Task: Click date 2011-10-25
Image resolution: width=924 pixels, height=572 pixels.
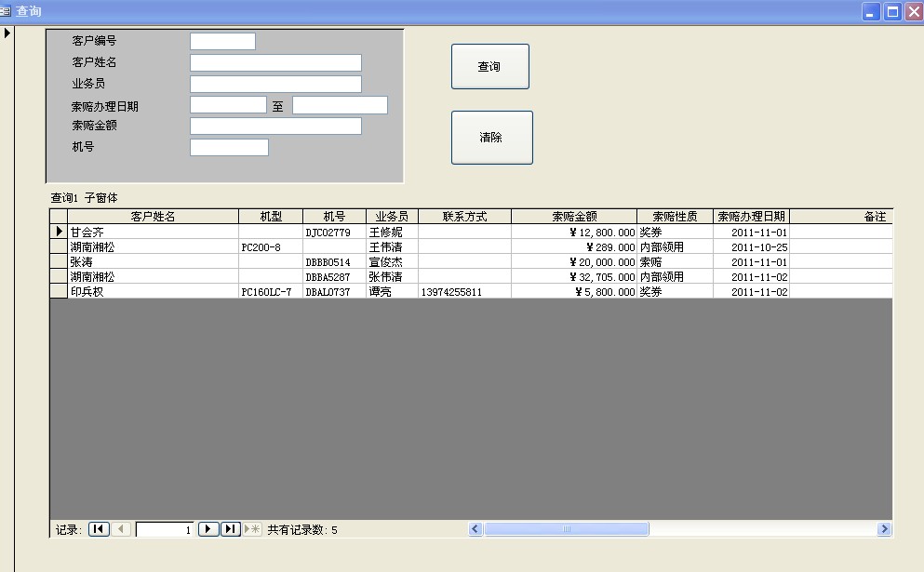Action: tap(751, 246)
